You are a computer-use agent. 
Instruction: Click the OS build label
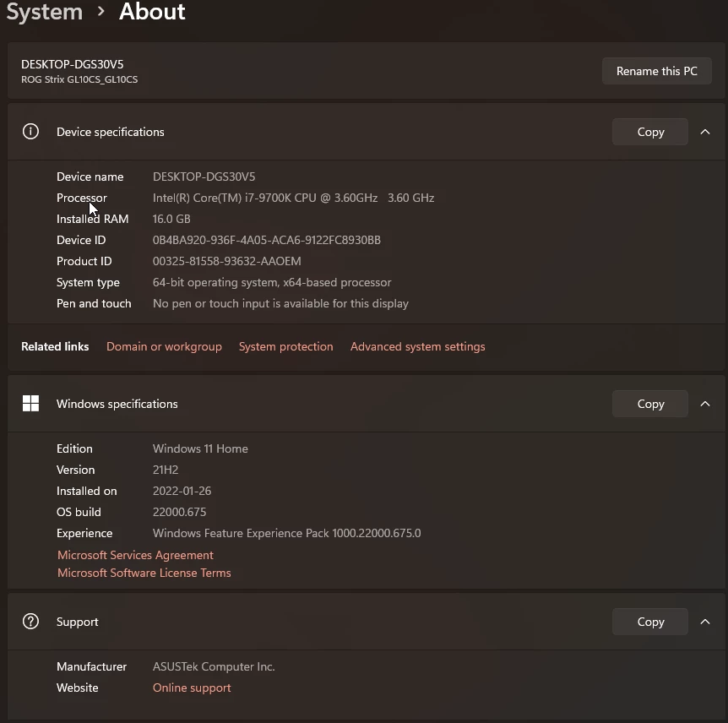(79, 512)
